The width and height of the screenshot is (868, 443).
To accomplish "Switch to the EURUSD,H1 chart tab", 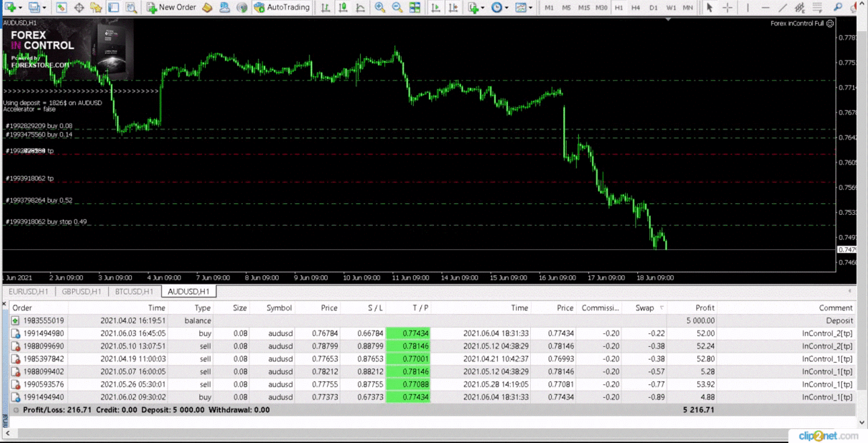I will pyautogui.click(x=28, y=292).
